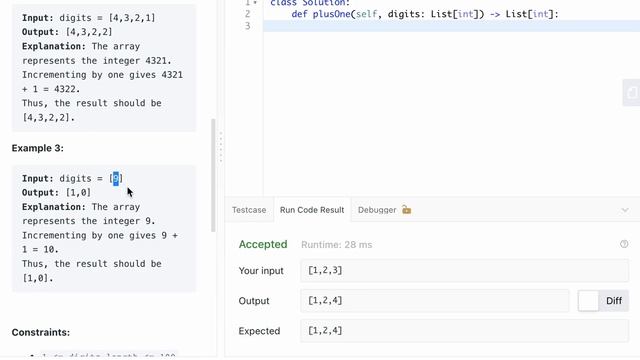Click the Output field showing [1,2,4]
The width and height of the screenshot is (640, 360).
[434, 301]
